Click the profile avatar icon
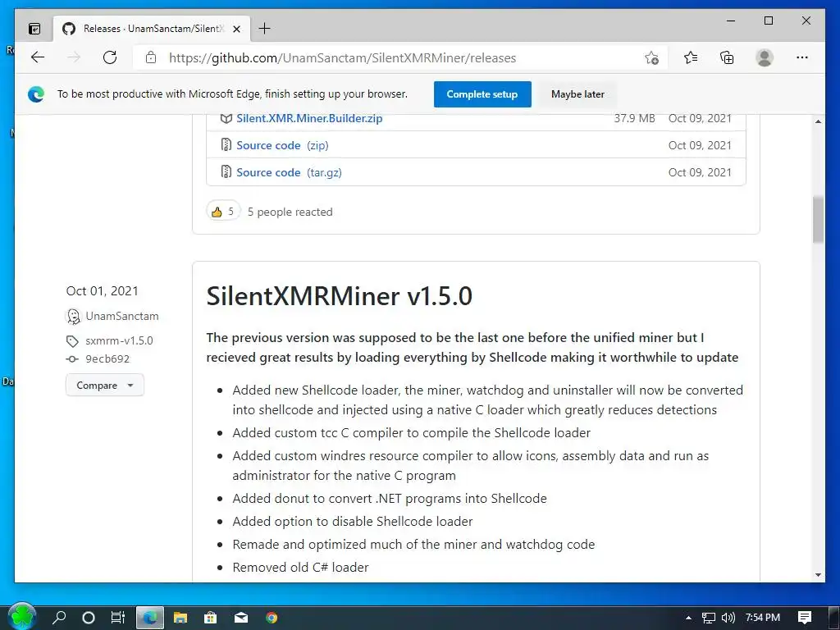This screenshot has height=630, width=840. pos(765,57)
